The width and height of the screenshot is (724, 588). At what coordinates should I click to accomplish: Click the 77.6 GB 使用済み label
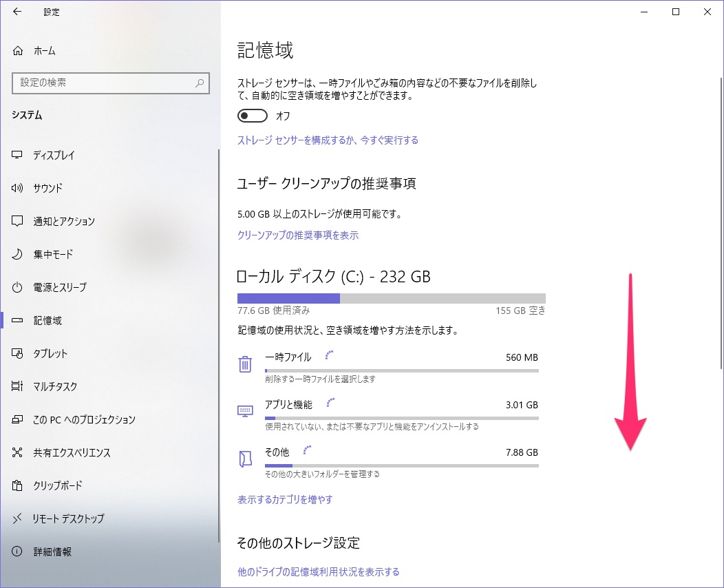pos(274,311)
